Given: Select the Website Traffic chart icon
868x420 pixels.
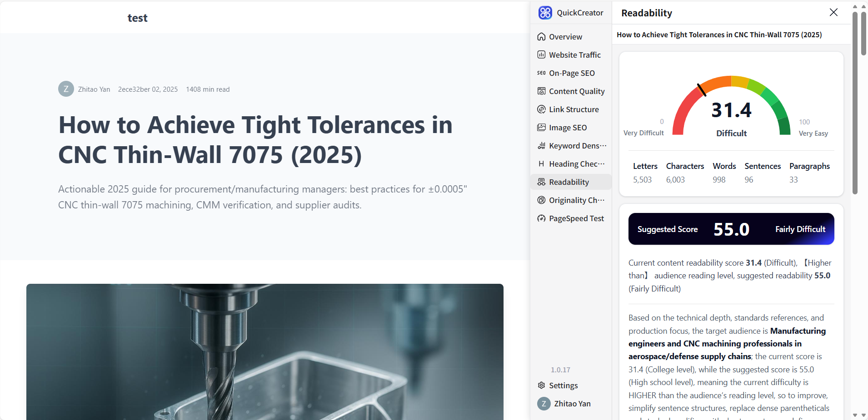Looking at the screenshot, I should coord(541,55).
